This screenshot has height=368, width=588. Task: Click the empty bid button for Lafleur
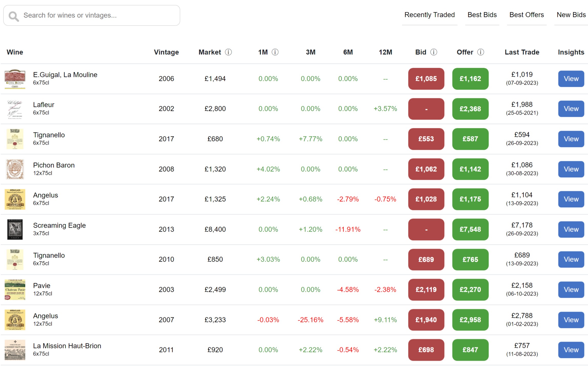click(x=426, y=109)
